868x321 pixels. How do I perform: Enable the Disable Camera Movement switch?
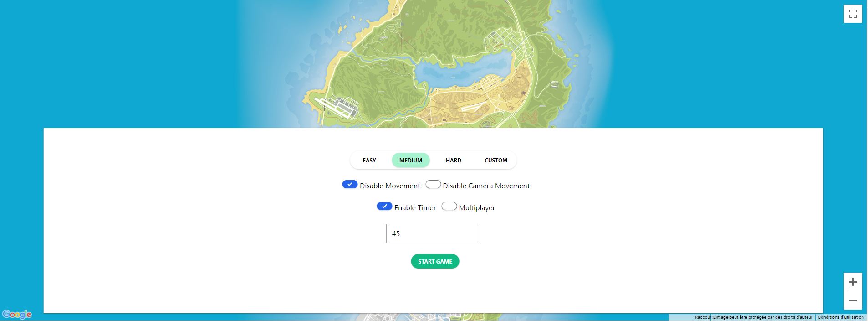coord(433,185)
